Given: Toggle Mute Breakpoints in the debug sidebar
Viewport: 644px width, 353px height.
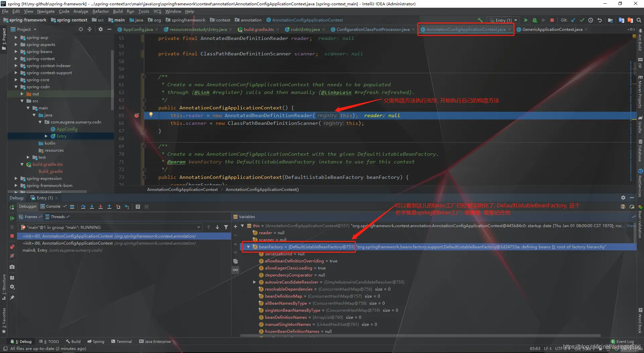Looking at the screenshot, I should (12, 256).
